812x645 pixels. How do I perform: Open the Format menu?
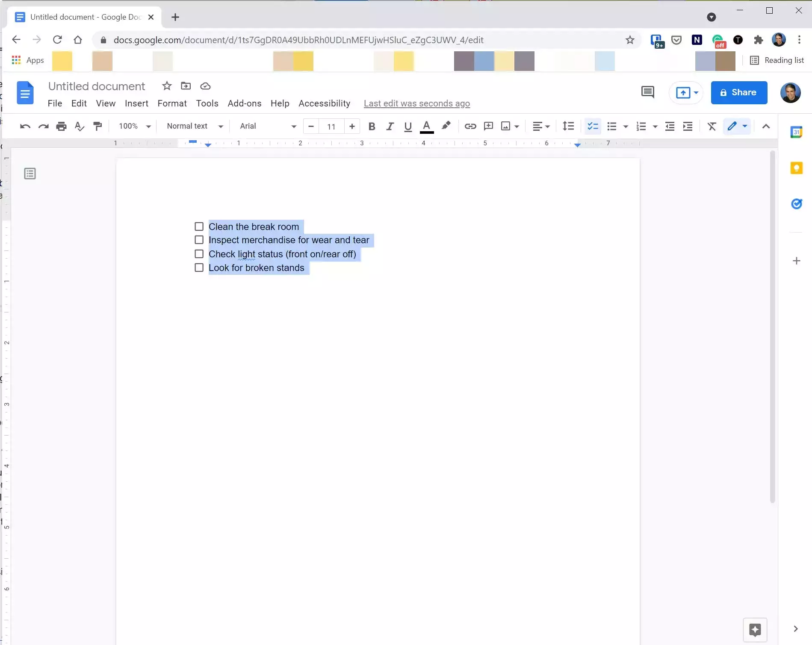[172, 103]
